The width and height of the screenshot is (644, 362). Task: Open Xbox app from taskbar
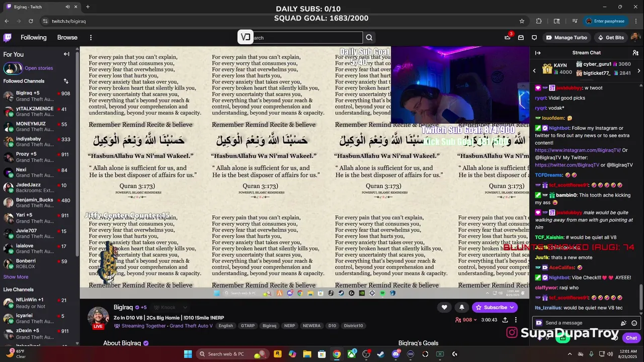click(x=351, y=354)
